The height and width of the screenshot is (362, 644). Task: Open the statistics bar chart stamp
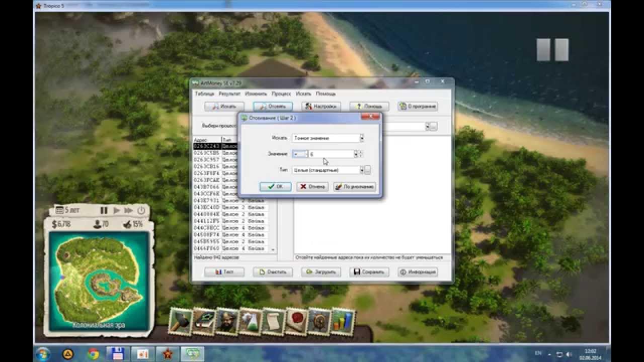(343, 322)
